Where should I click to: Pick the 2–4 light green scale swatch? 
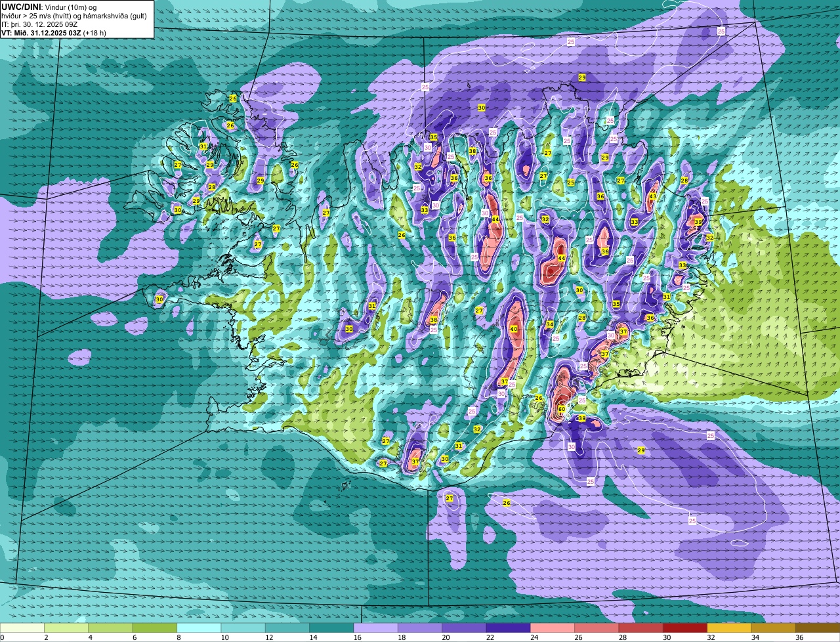click(66, 628)
